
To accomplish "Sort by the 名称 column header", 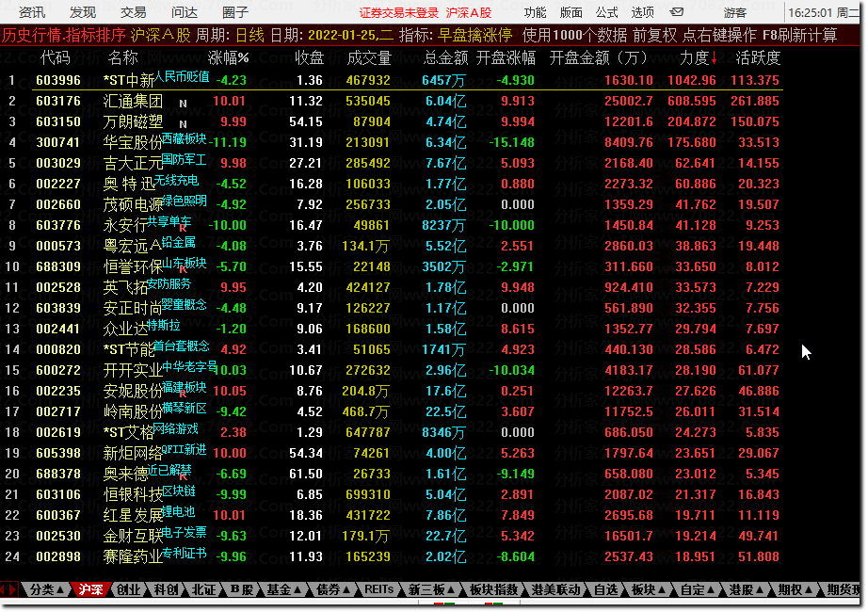I will pyautogui.click(x=123, y=57).
